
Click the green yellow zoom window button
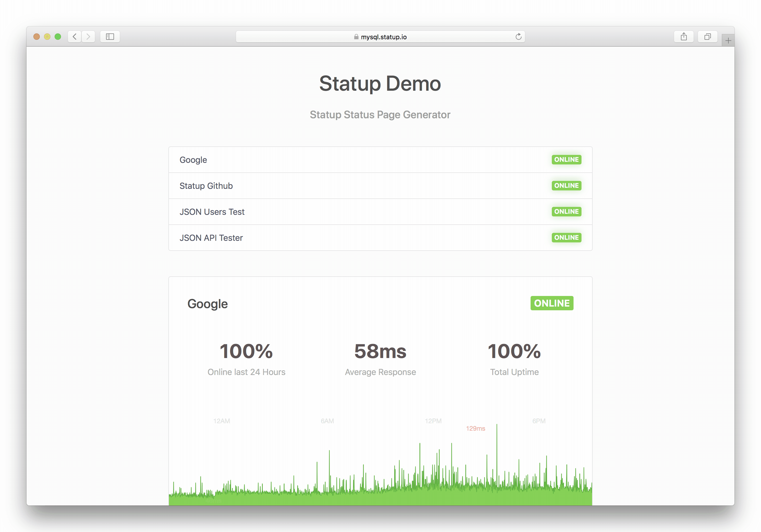58,36
